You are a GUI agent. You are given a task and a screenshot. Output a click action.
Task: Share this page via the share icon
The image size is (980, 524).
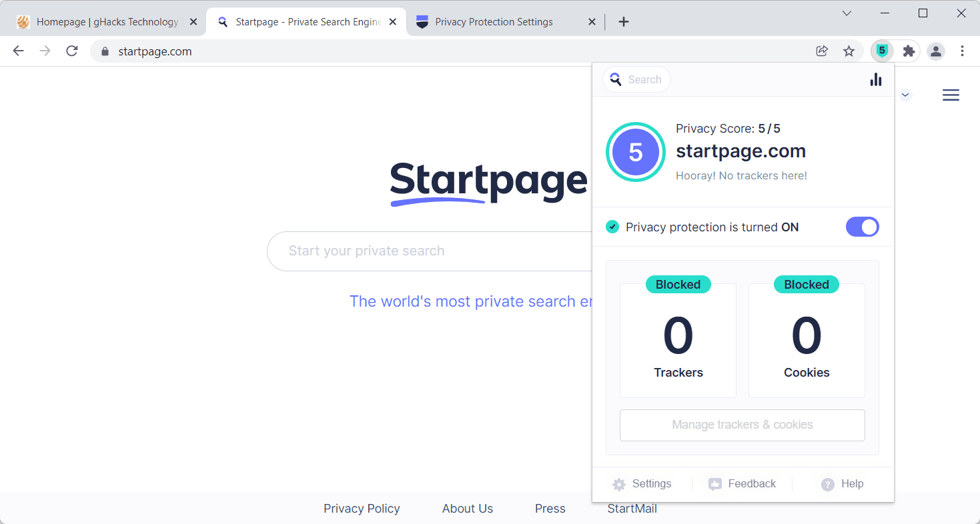click(x=822, y=51)
